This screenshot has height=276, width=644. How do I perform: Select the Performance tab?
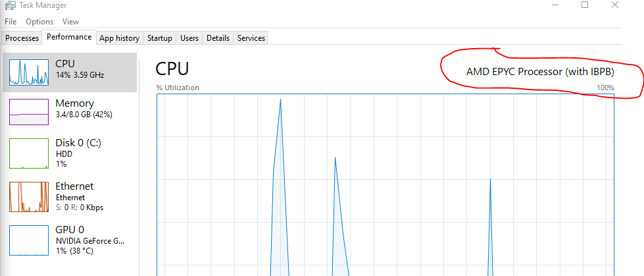69,37
